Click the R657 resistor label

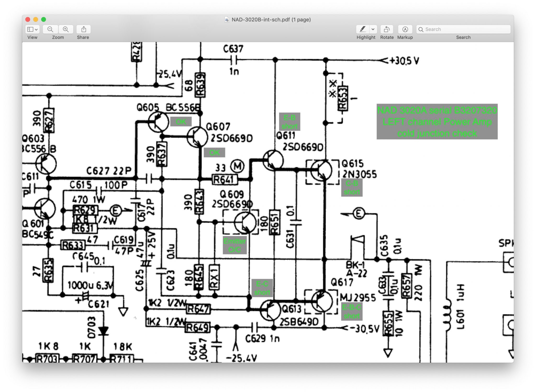point(406,286)
